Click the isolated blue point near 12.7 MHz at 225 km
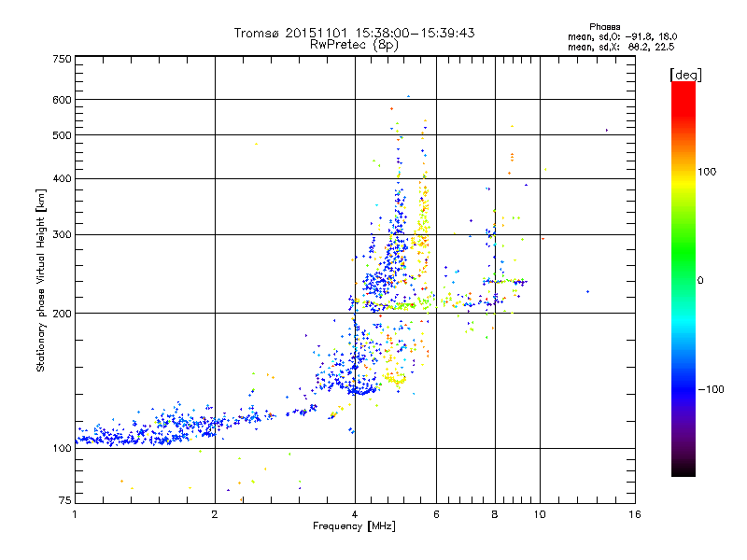Screen dimensions: 747x560 point(588,291)
